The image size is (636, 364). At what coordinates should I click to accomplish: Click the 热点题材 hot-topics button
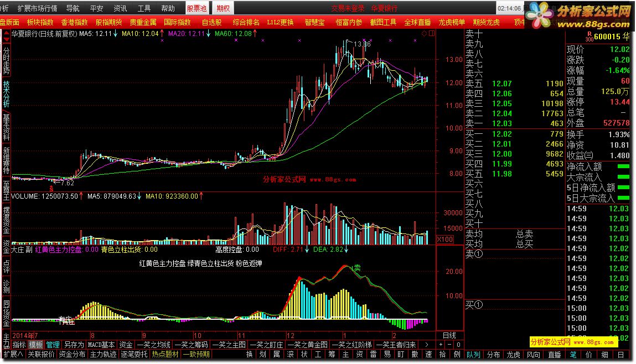(x=165, y=354)
